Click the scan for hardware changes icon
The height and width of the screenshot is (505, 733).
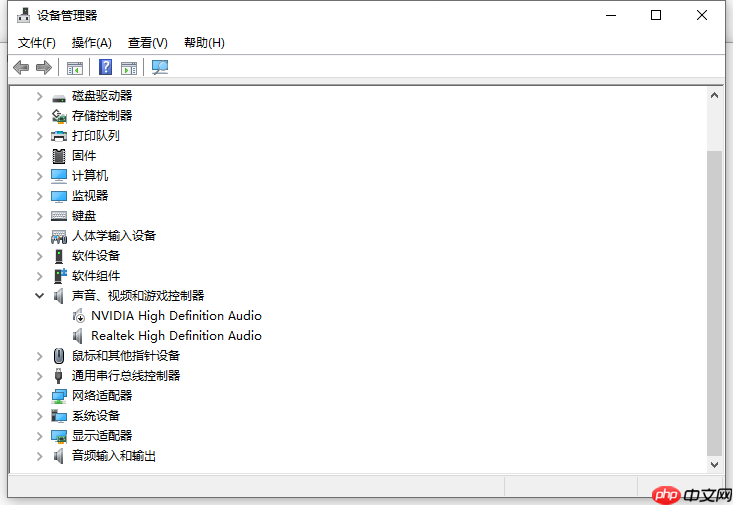[160, 68]
